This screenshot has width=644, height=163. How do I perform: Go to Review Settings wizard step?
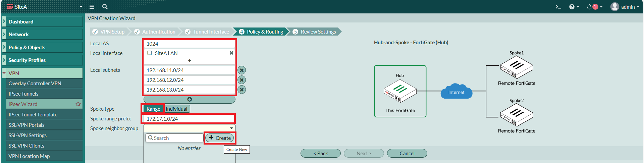click(x=315, y=32)
